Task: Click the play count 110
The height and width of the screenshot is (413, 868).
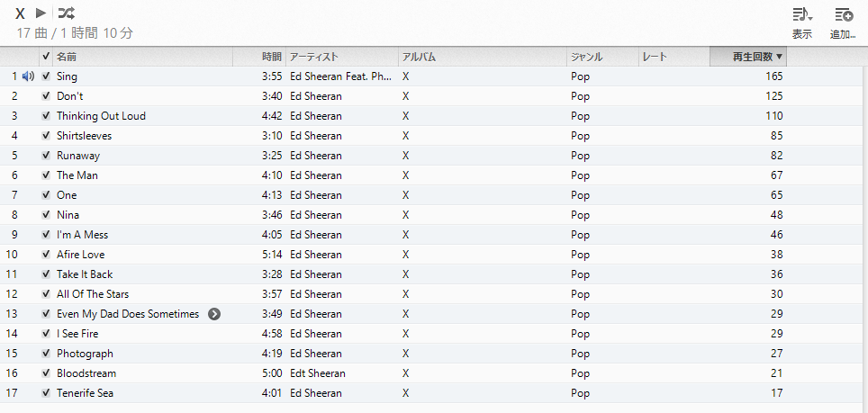Action: point(773,116)
